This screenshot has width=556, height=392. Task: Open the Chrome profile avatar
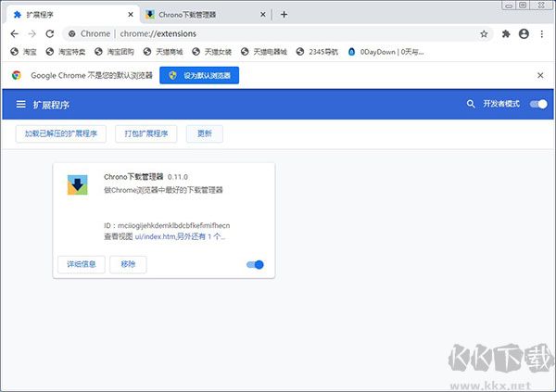(524, 33)
